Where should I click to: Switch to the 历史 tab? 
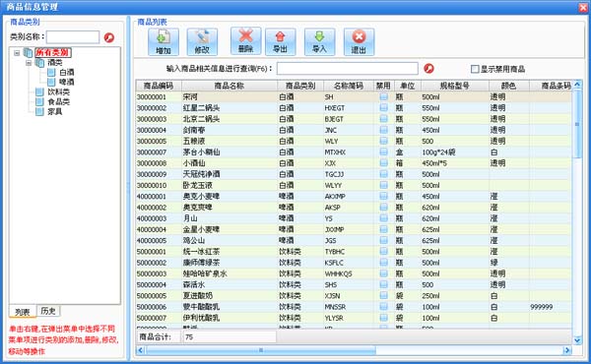[x=48, y=311]
